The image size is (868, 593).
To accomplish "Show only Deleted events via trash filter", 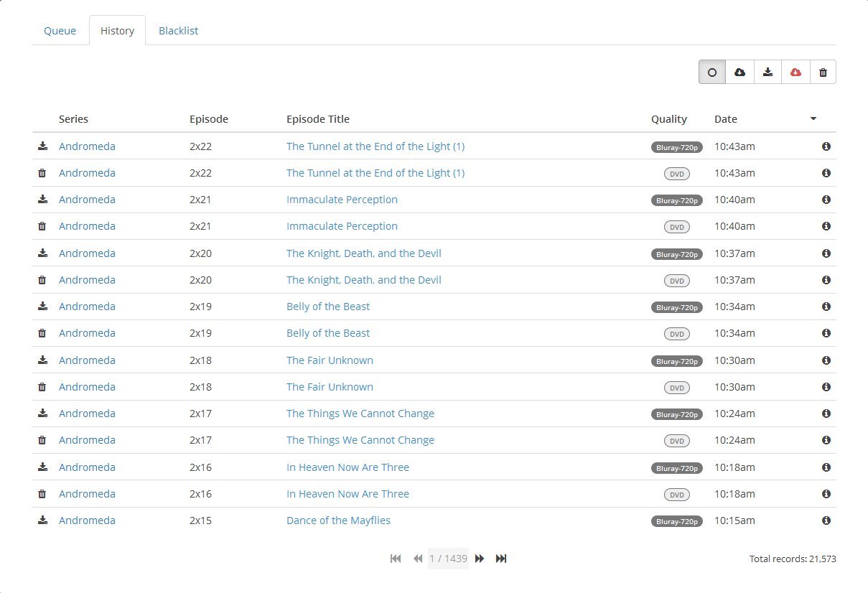I will 823,72.
